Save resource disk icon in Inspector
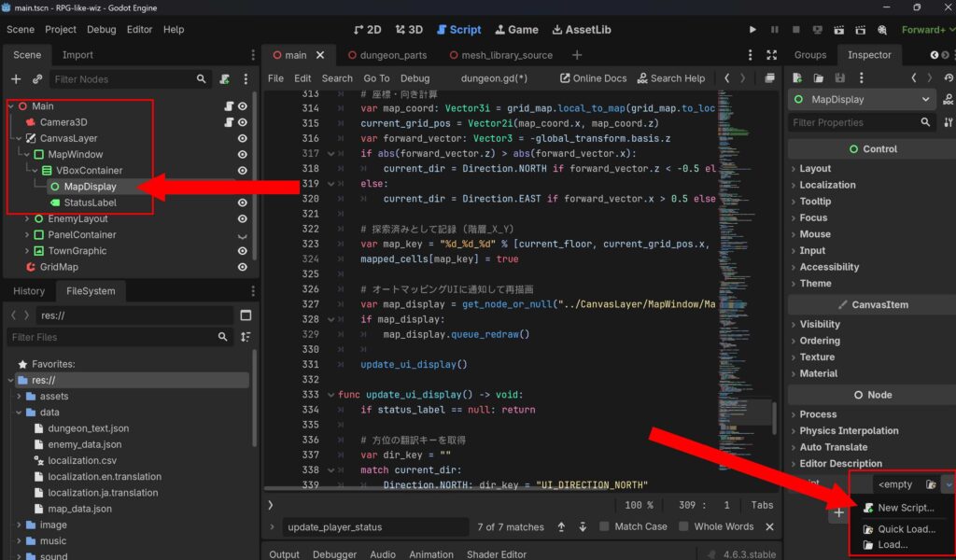The height and width of the screenshot is (560, 956). (x=839, y=78)
